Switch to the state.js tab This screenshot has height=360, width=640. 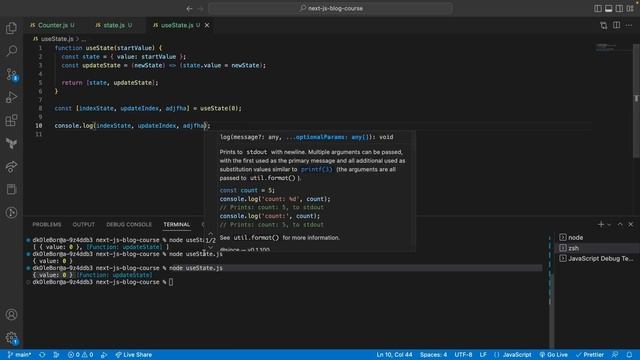point(114,25)
